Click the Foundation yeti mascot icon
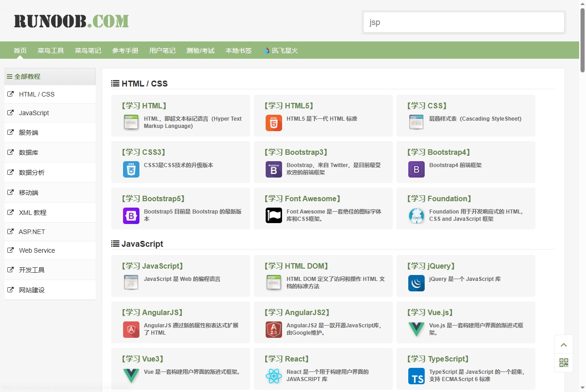This screenshot has height=392, width=586. 416,216
